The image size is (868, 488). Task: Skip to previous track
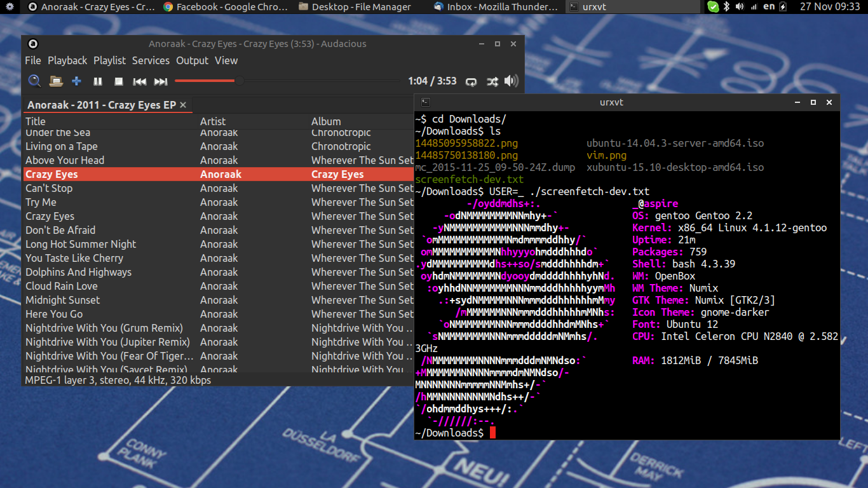[x=140, y=81]
